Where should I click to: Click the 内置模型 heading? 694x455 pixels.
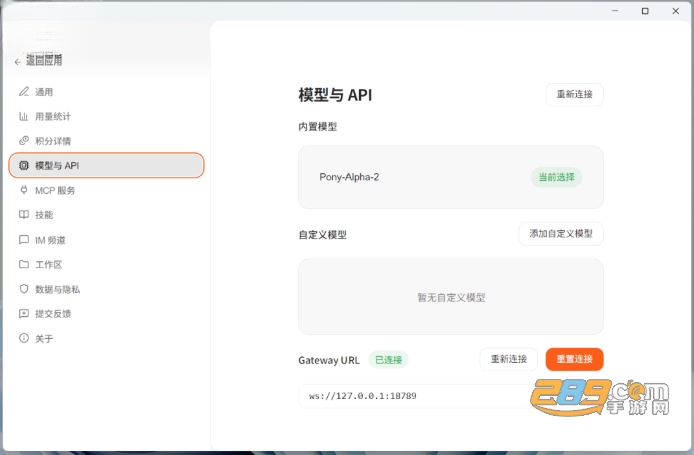coord(317,127)
